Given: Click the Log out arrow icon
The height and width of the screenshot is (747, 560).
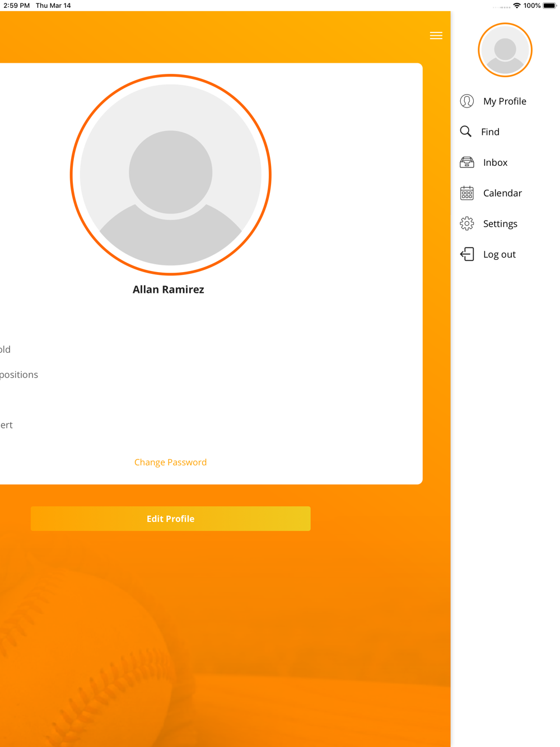Looking at the screenshot, I should click(x=466, y=254).
